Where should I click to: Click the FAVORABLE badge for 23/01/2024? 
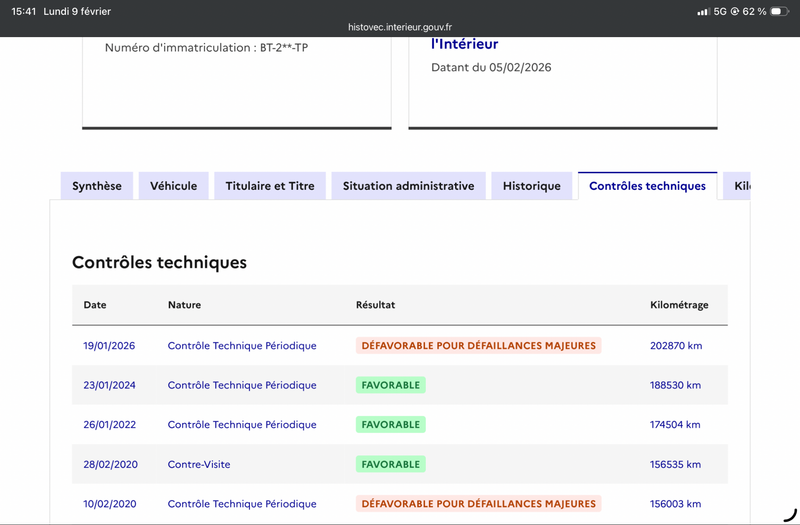(x=391, y=385)
